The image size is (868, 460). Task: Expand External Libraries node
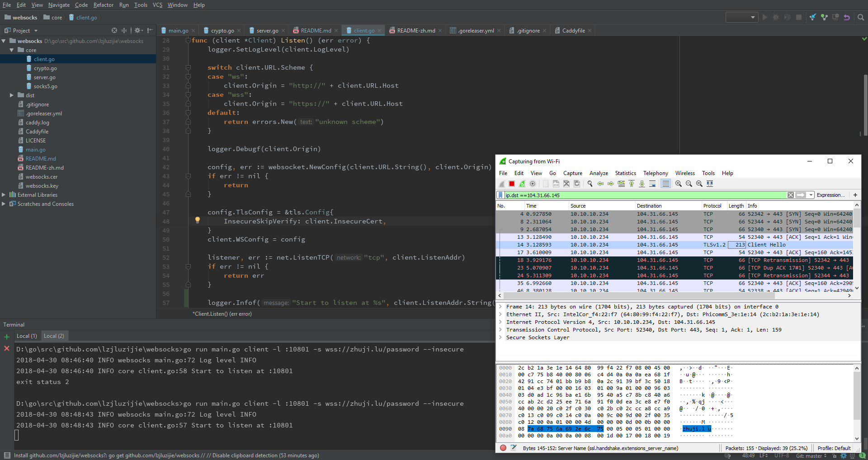[4, 194]
